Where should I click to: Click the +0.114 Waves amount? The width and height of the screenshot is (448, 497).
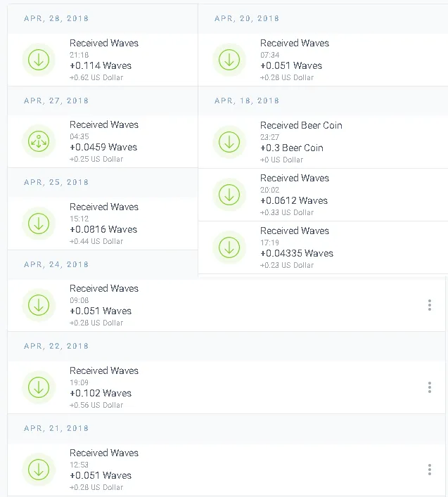point(101,65)
